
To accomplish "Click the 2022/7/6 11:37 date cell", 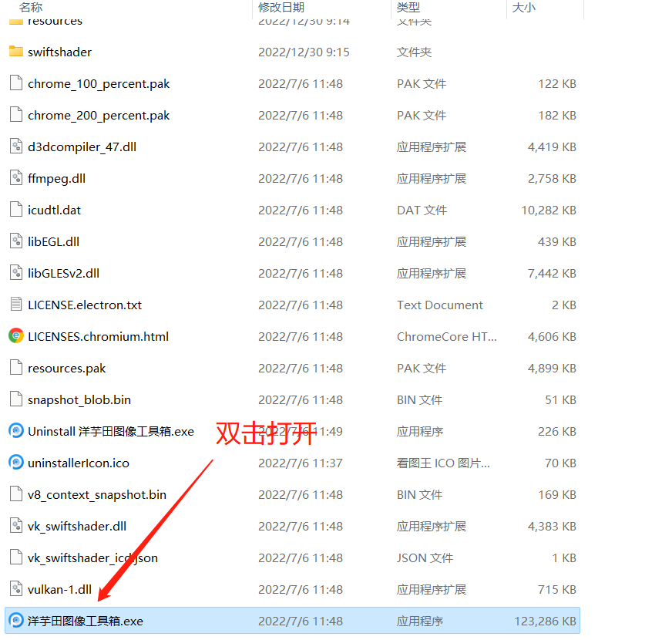I will point(300,463).
